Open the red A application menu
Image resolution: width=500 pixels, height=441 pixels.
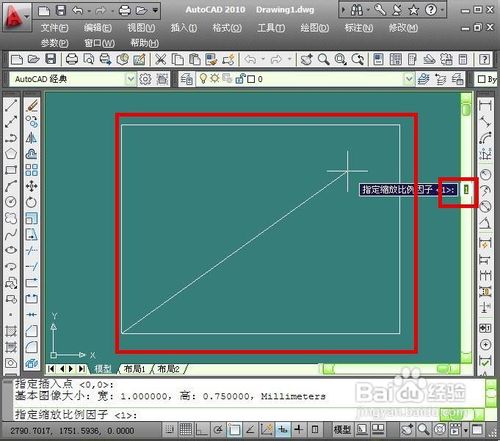[16, 17]
